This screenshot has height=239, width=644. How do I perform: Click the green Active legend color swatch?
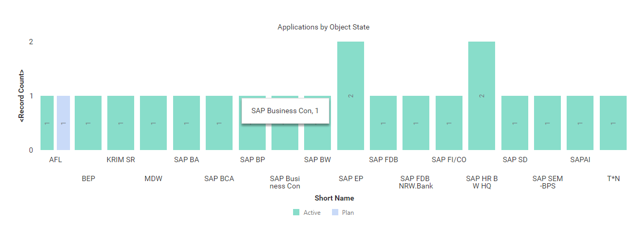[296, 213]
